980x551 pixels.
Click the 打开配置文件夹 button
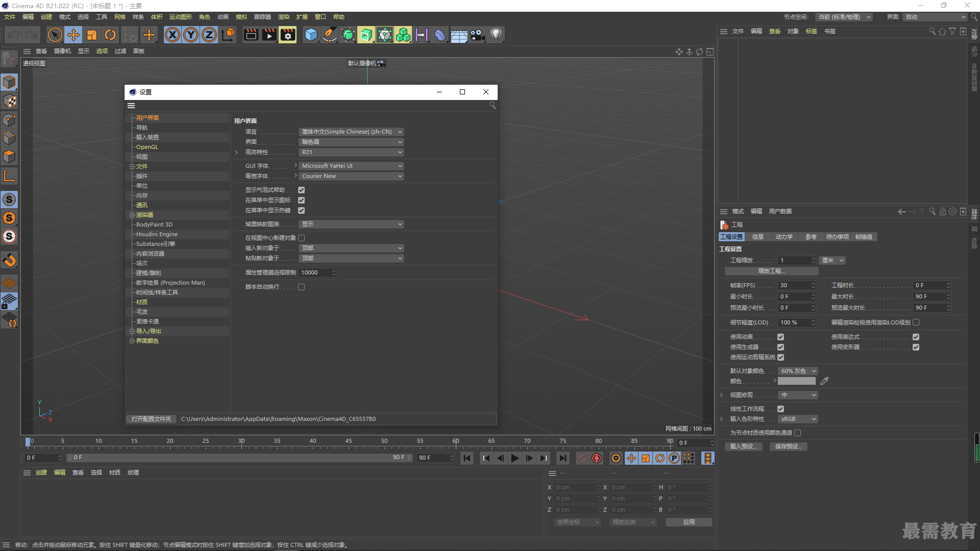[x=151, y=419]
